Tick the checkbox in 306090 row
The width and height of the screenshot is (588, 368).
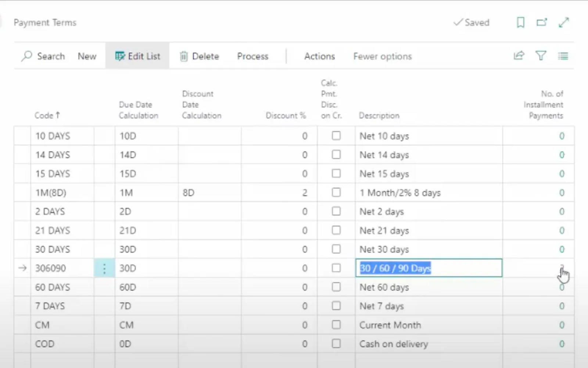(x=336, y=268)
